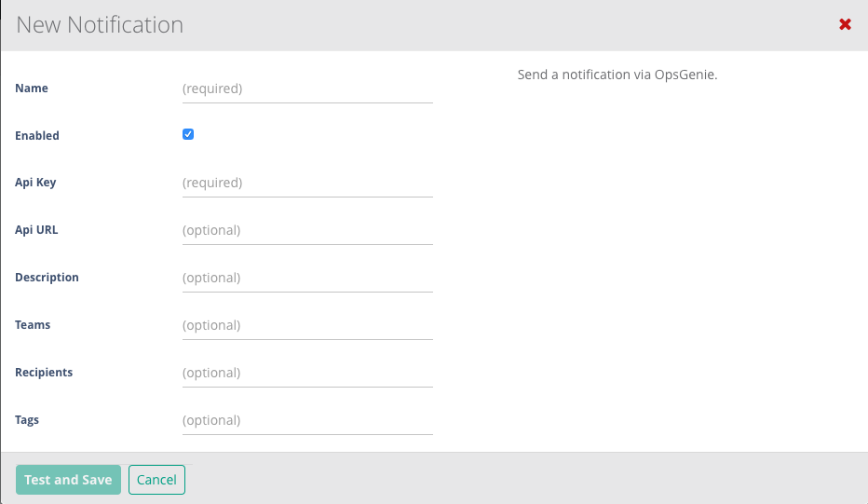Click the Enabled label text

(37, 136)
